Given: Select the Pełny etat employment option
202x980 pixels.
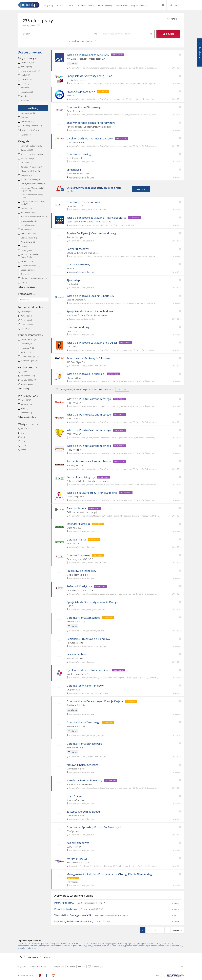Looking at the screenshot, I should click(x=19, y=316).
